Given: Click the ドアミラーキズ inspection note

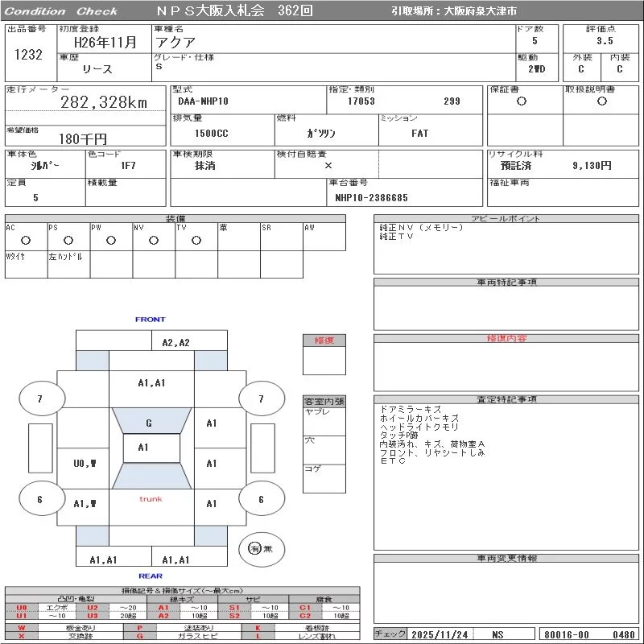Looking at the screenshot, I should click(x=411, y=410).
